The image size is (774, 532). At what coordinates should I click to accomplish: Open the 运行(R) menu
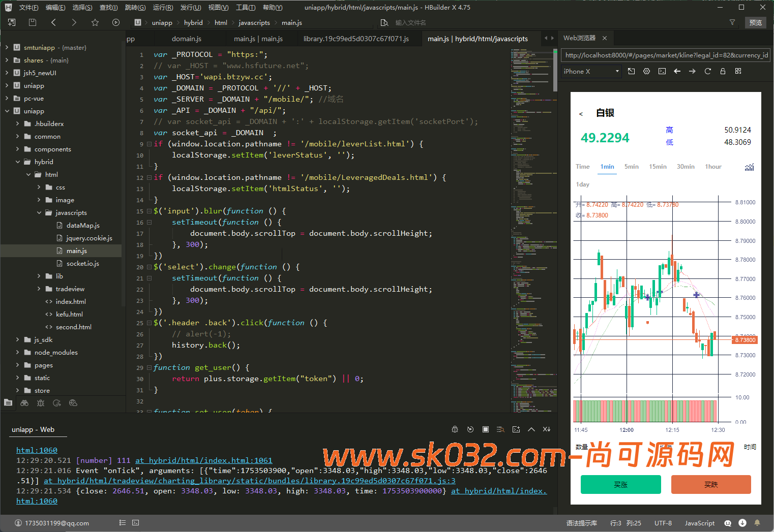163,7
